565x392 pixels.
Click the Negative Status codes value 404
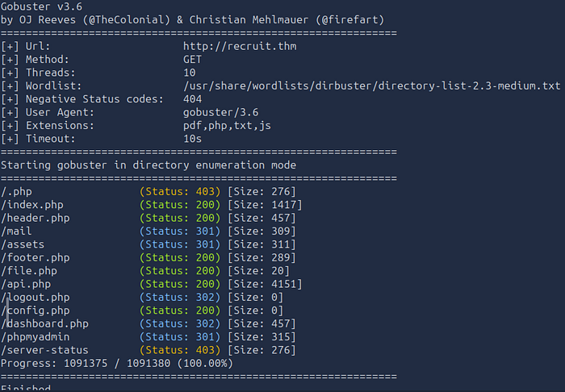(x=192, y=99)
